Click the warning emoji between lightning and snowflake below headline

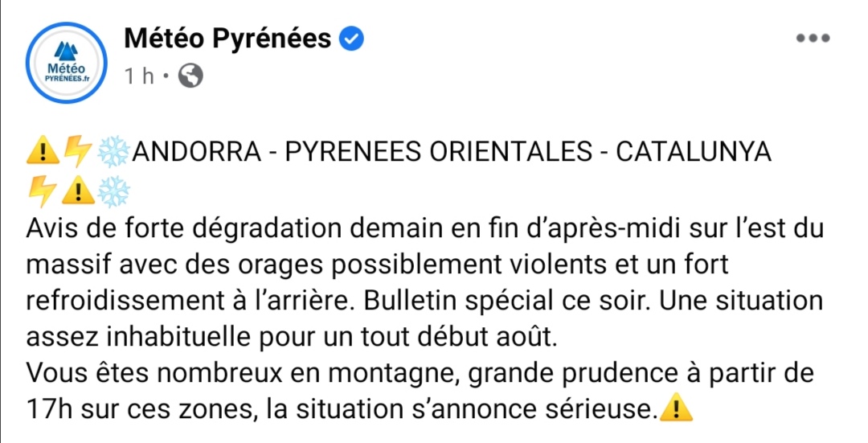(x=77, y=191)
